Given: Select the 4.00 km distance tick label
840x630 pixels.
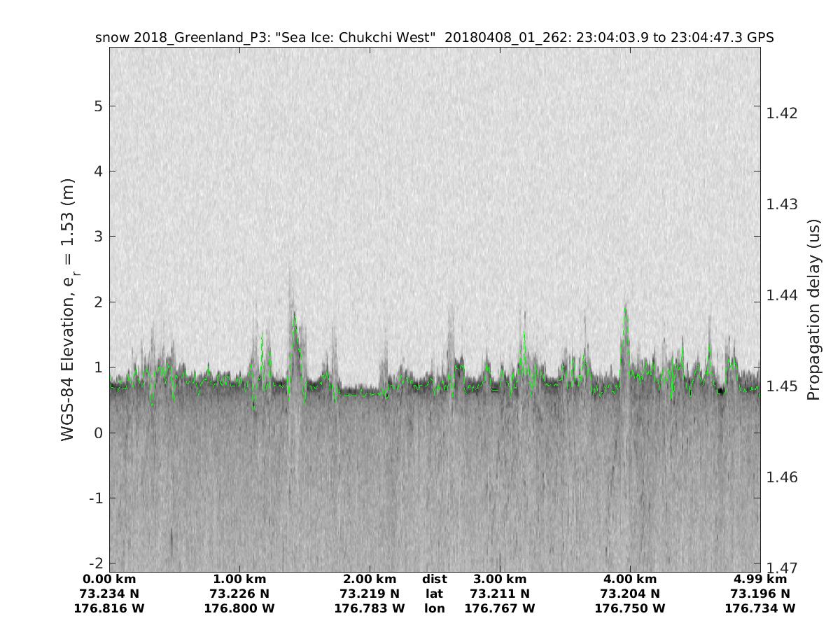Looking at the screenshot, I should 630,579.
